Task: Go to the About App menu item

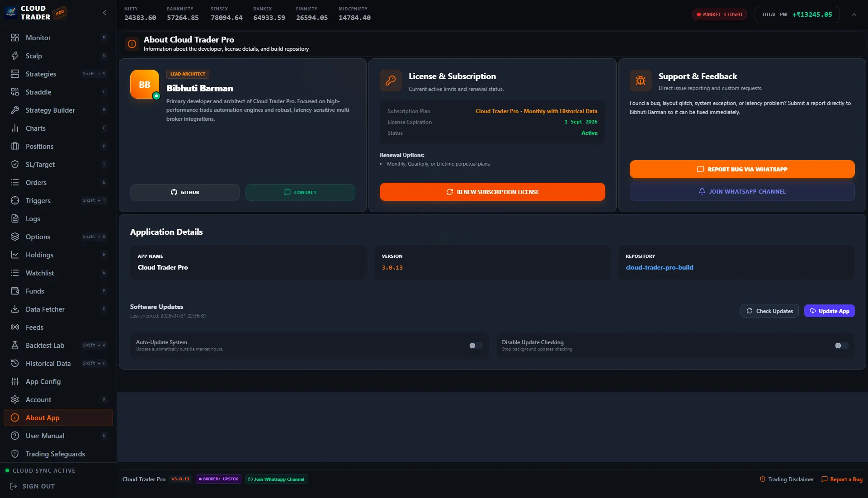Action: point(58,417)
